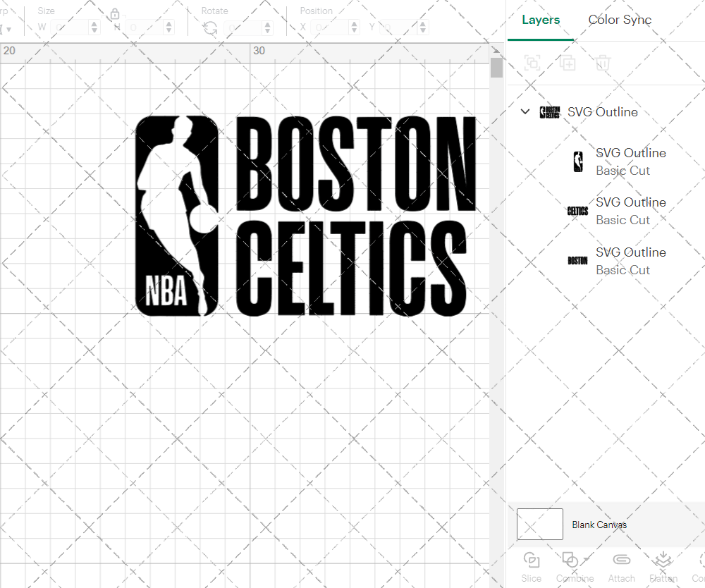The width and height of the screenshot is (705, 588).
Task: Click the Rotate reset icon in the toolbar
Action: click(x=209, y=27)
